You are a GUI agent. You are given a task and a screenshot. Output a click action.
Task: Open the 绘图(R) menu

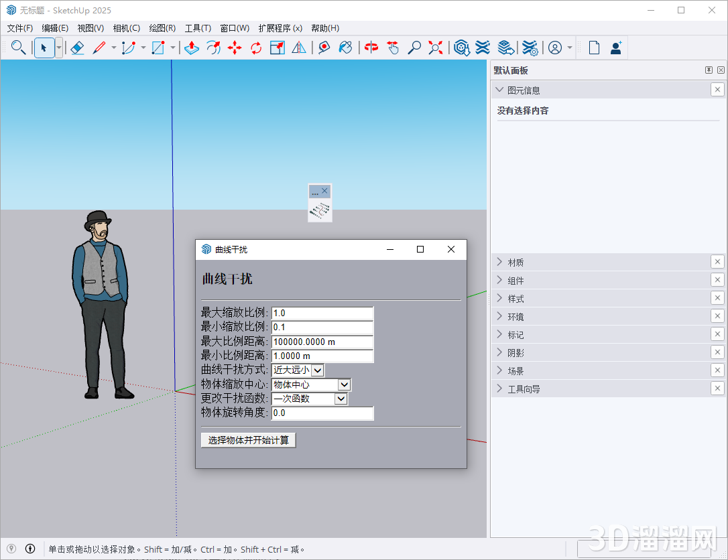[x=162, y=28]
